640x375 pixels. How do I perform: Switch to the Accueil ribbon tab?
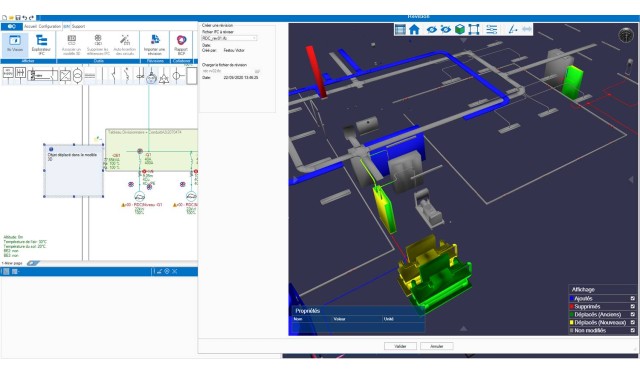tap(31, 27)
